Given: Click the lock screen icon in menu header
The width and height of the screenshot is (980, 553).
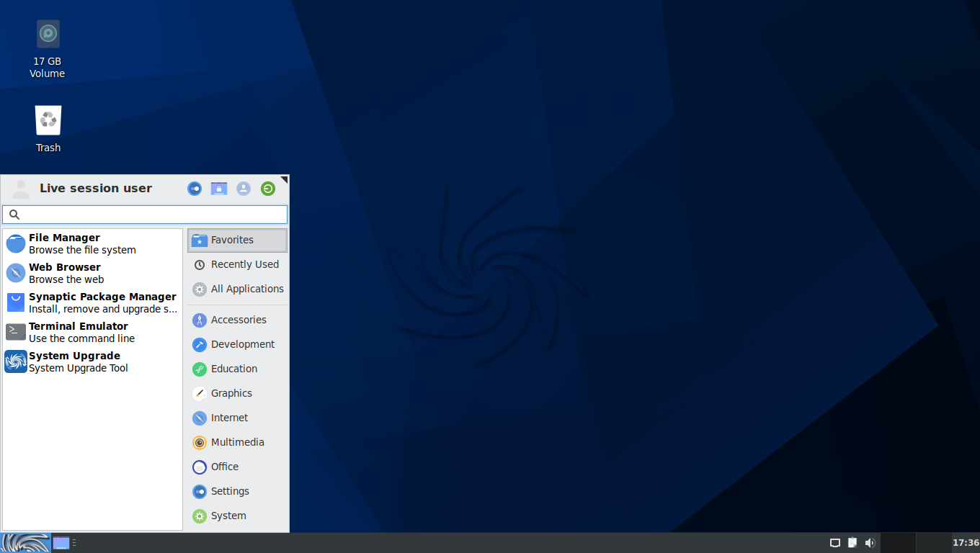Looking at the screenshot, I should [x=219, y=189].
